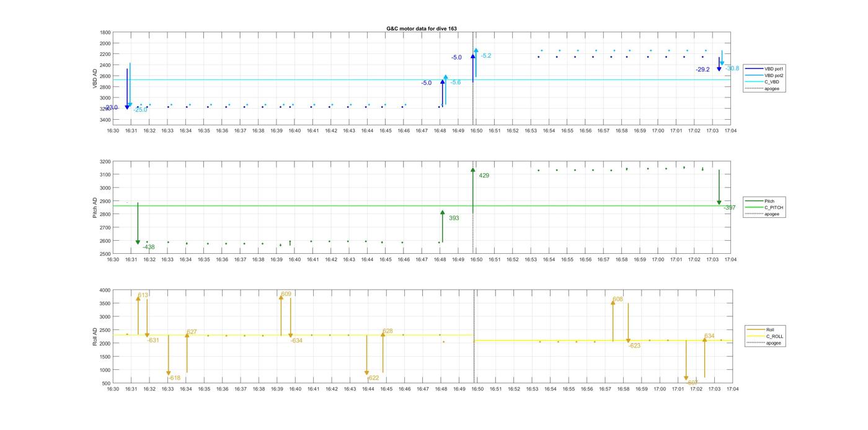Viewport: 868px width, 430px height.
Task: Click the '1500' tick on Roll axis
Action: (105, 357)
